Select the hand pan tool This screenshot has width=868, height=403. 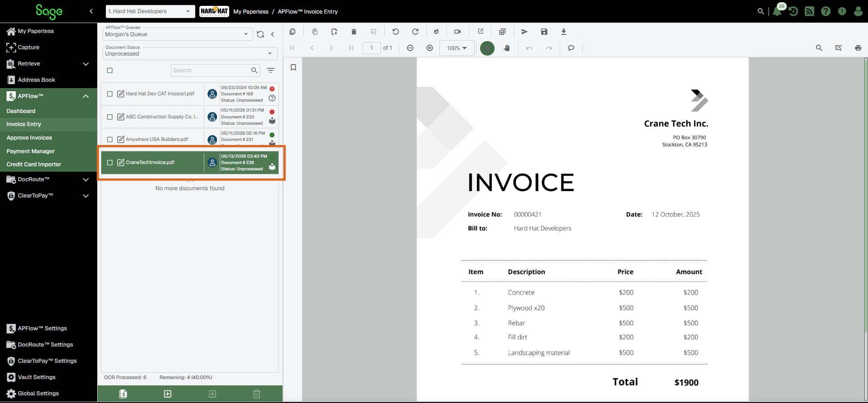[507, 48]
